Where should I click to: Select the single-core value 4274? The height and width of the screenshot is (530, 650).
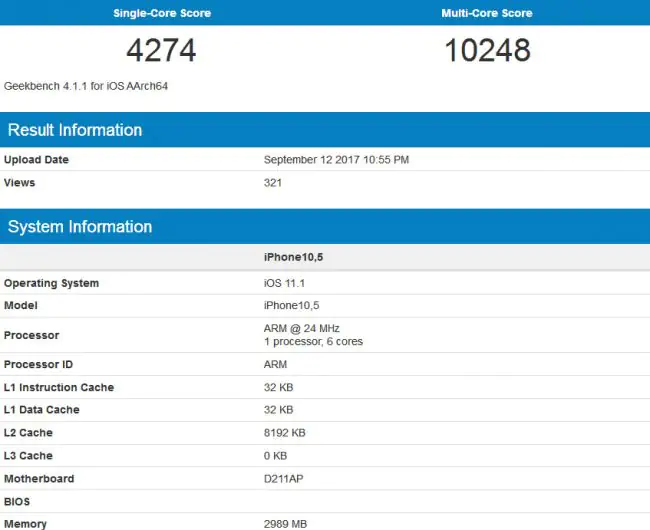(x=161, y=51)
